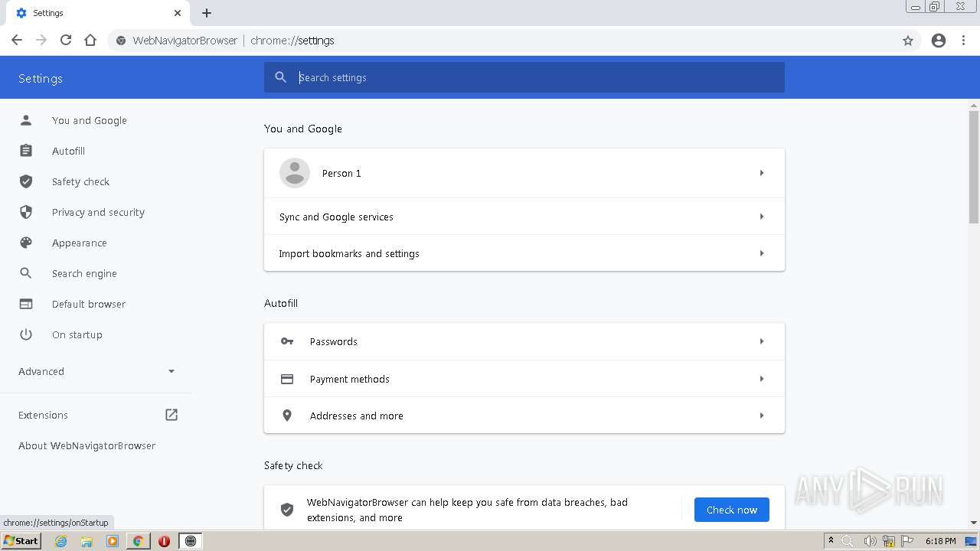Viewport: 980px width, 551px height.
Task: Click the Privacy and security shield icon
Action: (x=26, y=212)
